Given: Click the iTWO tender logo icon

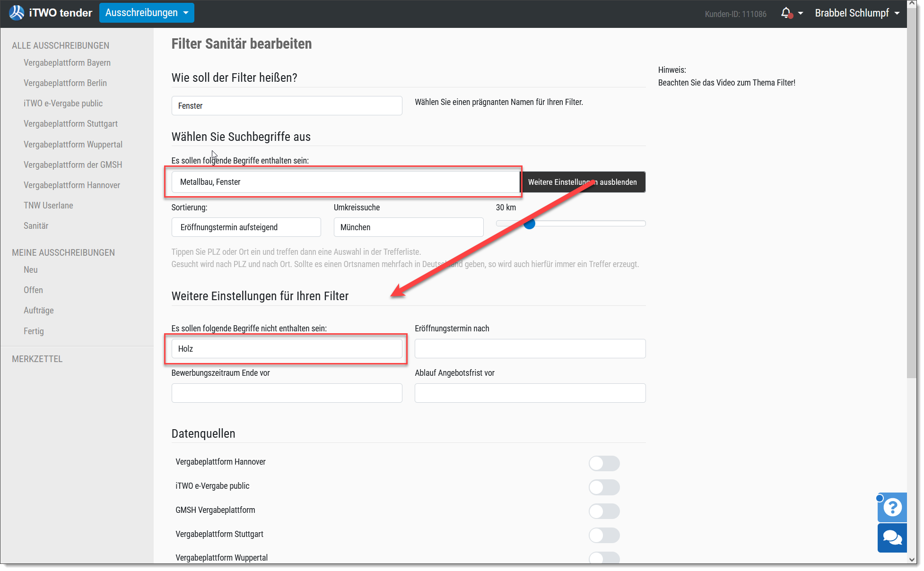Looking at the screenshot, I should click(17, 13).
